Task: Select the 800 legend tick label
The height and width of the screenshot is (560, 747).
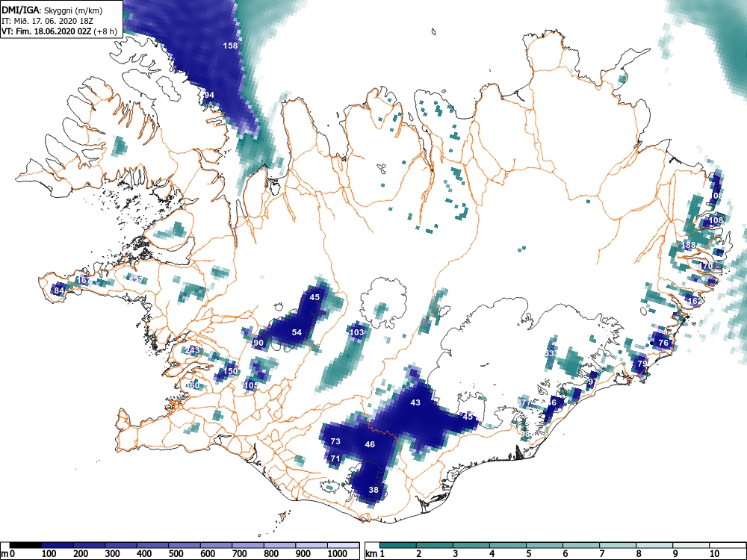Action: point(272,554)
